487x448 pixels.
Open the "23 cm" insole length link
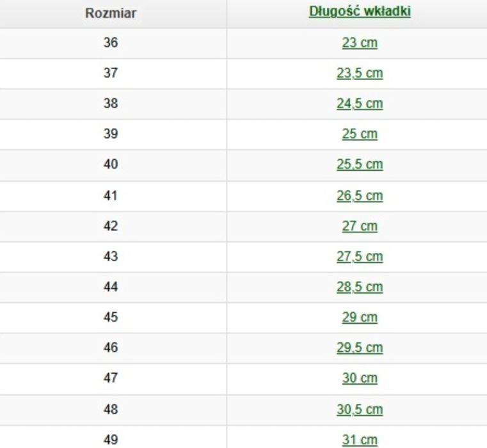point(359,43)
